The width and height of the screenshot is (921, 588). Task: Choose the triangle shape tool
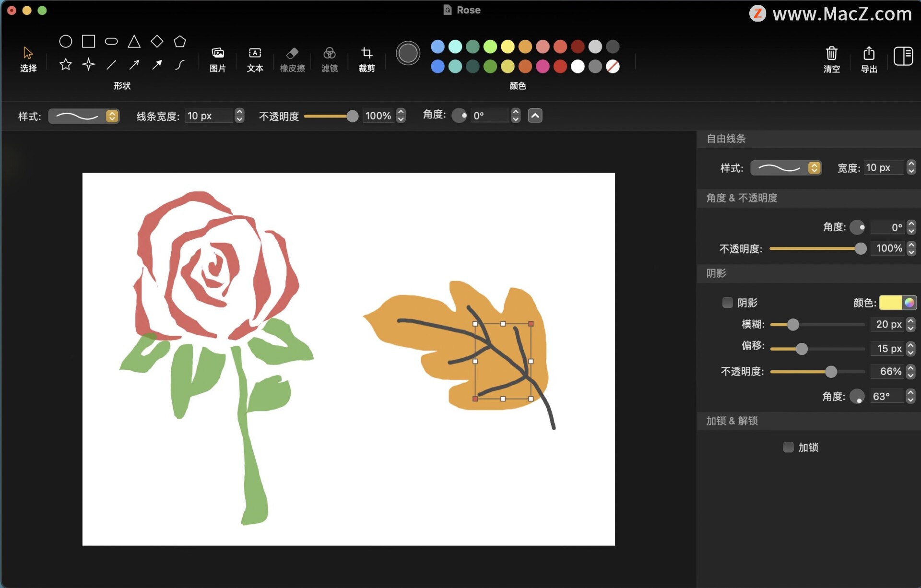(x=134, y=42)
